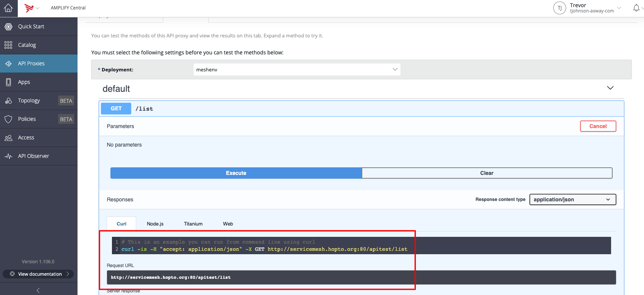Click the Apps phone icon
This screenshot has width=644, height=295.
click(8, 82)
